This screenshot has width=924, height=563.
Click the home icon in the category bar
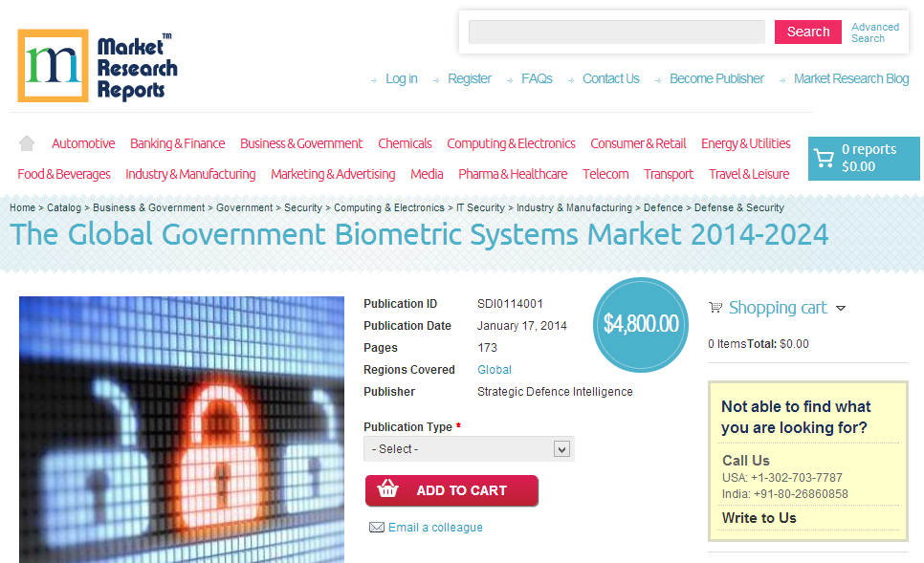coord(27,143)
